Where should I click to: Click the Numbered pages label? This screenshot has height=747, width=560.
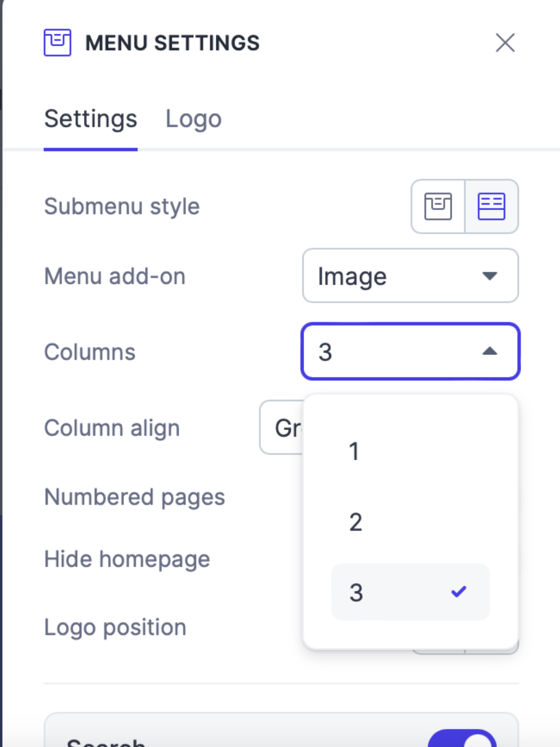click(135, 497)
